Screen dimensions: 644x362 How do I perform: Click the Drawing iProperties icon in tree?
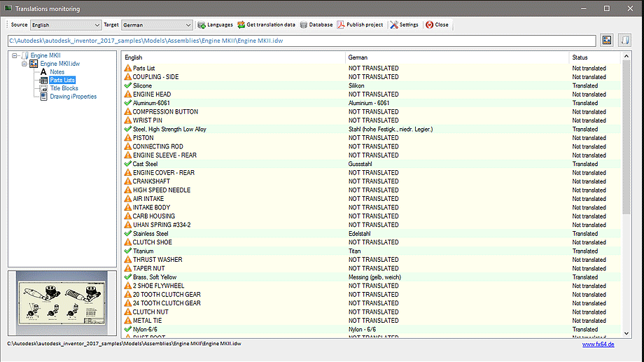(43, 97)
